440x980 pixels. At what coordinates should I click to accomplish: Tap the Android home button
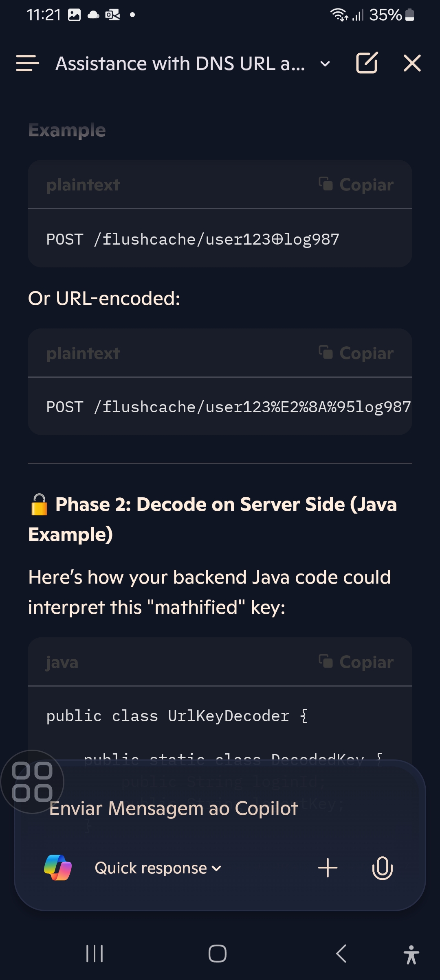218,954
